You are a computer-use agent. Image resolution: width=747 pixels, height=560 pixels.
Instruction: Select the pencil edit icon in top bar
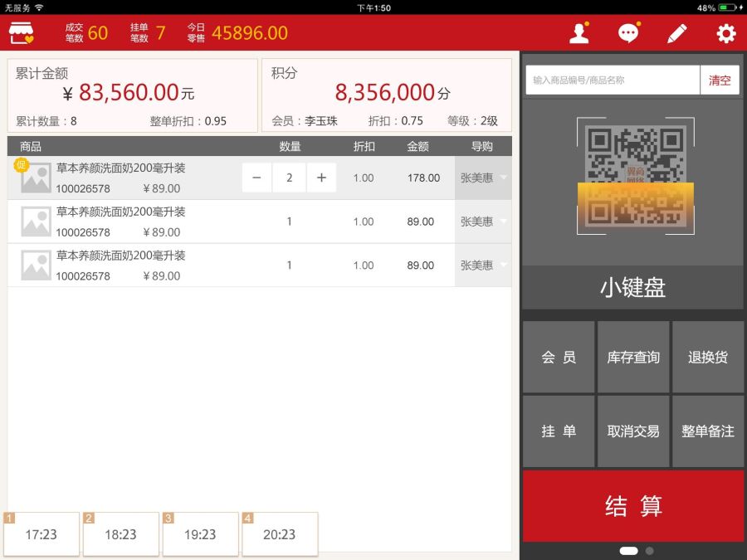(x=677, y=32)
